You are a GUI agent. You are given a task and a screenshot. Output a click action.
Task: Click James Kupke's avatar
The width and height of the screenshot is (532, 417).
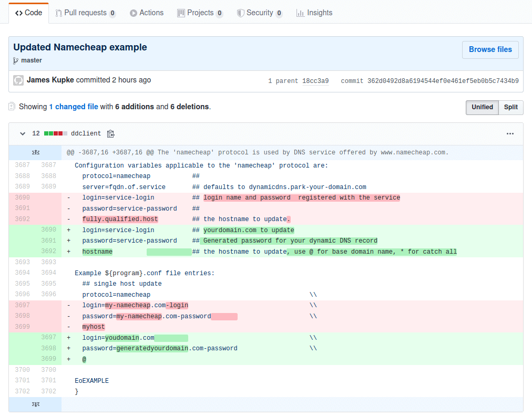[x=18, y=80]
